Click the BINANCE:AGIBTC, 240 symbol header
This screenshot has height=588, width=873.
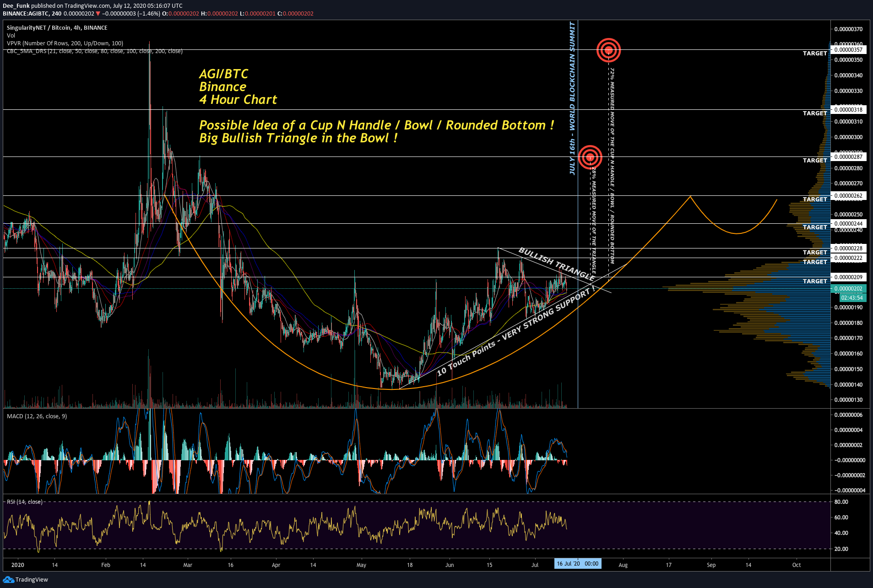(x=32, y=14)
